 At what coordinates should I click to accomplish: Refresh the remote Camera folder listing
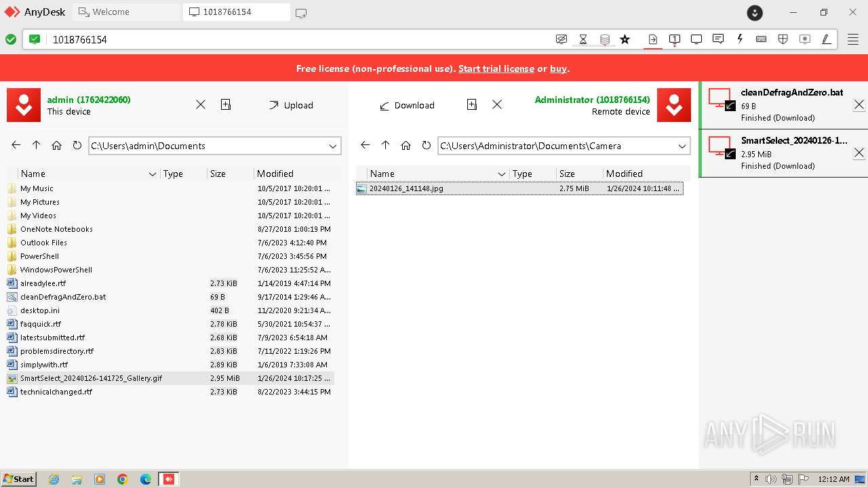(427, 145)
